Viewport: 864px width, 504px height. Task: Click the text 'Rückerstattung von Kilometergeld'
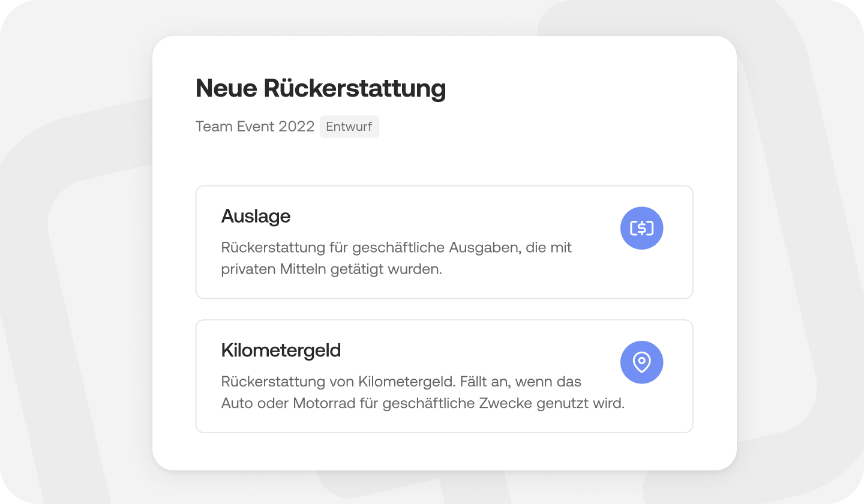(337, 382)
